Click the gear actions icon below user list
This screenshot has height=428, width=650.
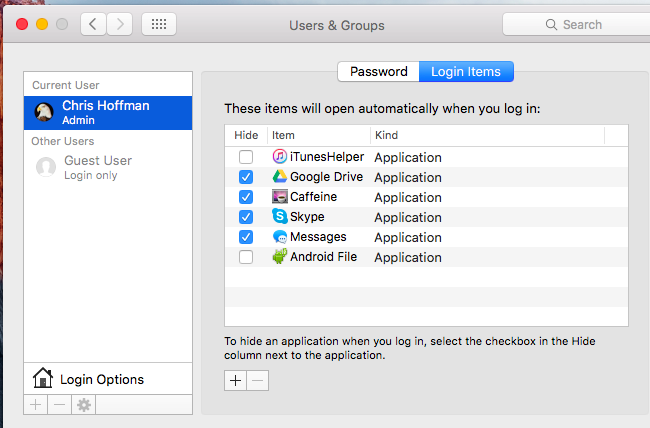(83, 405)
